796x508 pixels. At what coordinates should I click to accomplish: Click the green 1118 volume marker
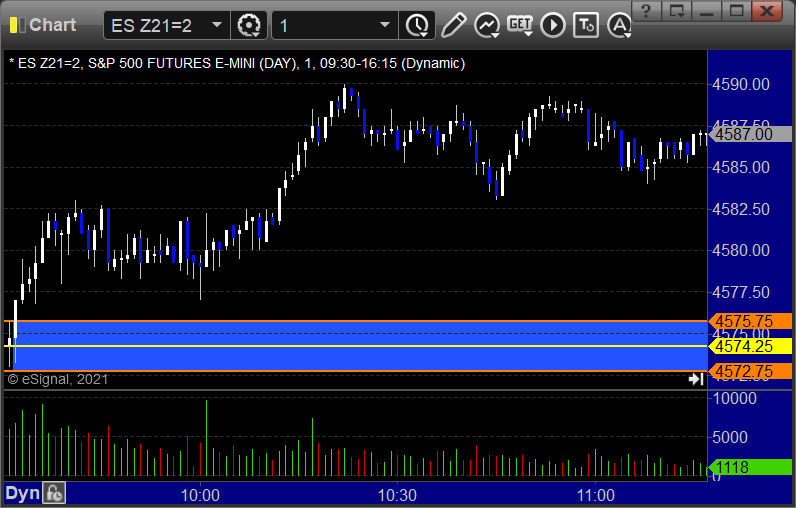pyautogui.click(x=750, y=467)
